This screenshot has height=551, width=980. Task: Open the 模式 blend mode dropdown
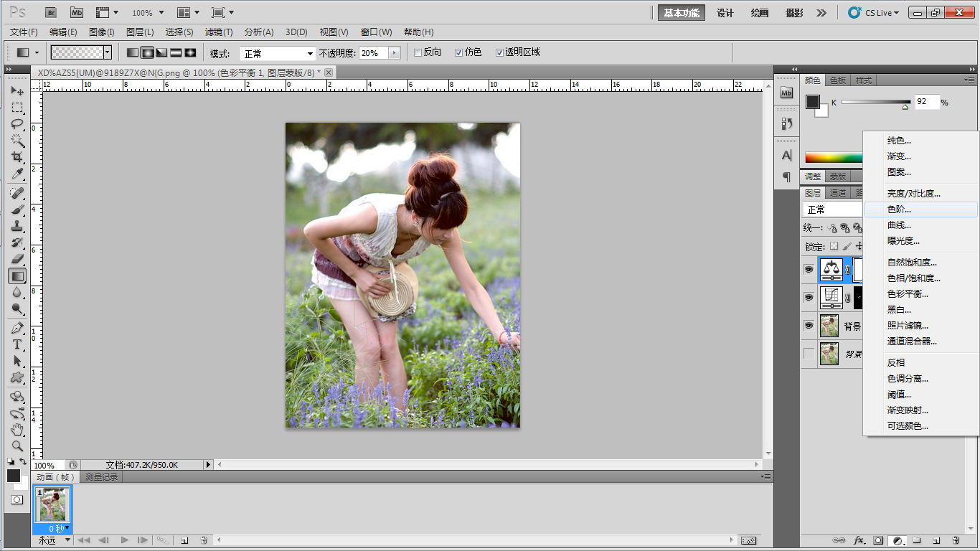278,54
